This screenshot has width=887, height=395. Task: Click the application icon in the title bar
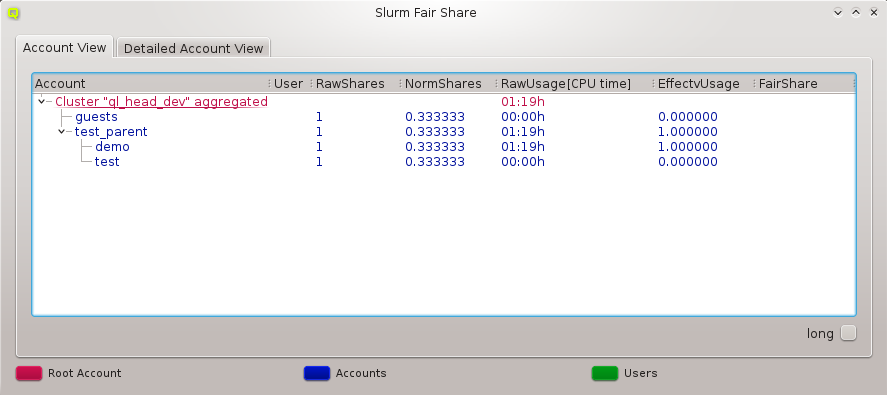click(x=14, y=13)
